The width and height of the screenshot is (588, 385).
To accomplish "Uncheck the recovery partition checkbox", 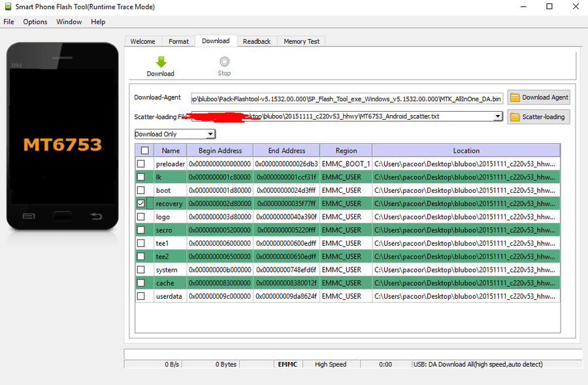I will (x=141, y=203).
